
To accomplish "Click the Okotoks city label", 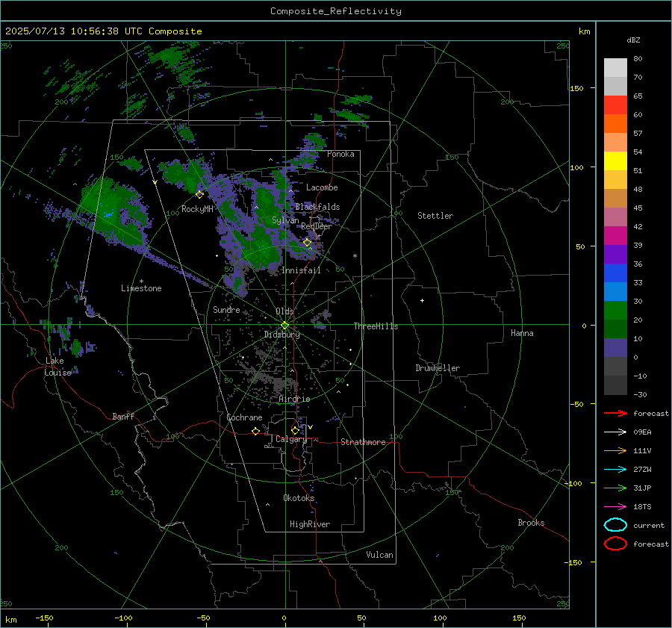I will [299, 498].
